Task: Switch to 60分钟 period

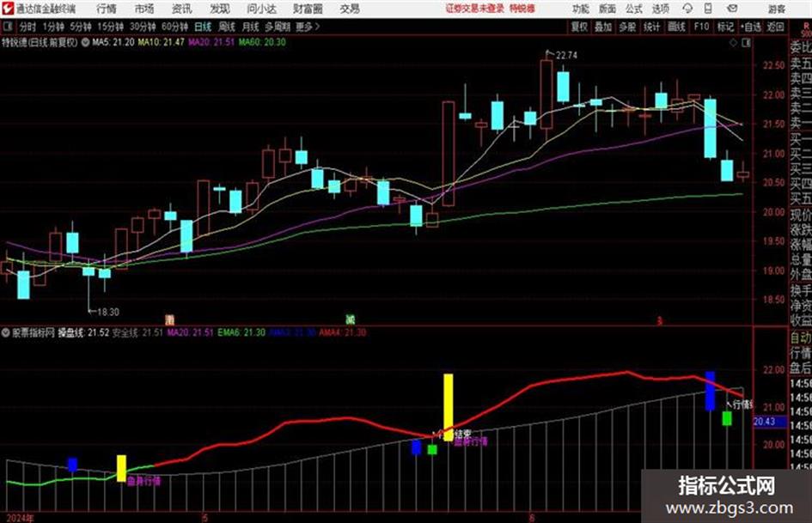Action: [x=174, y=27]
